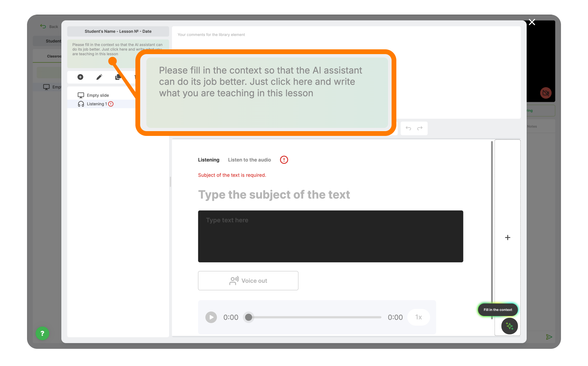
Task: Add a new column with plus
Action: 508,238
